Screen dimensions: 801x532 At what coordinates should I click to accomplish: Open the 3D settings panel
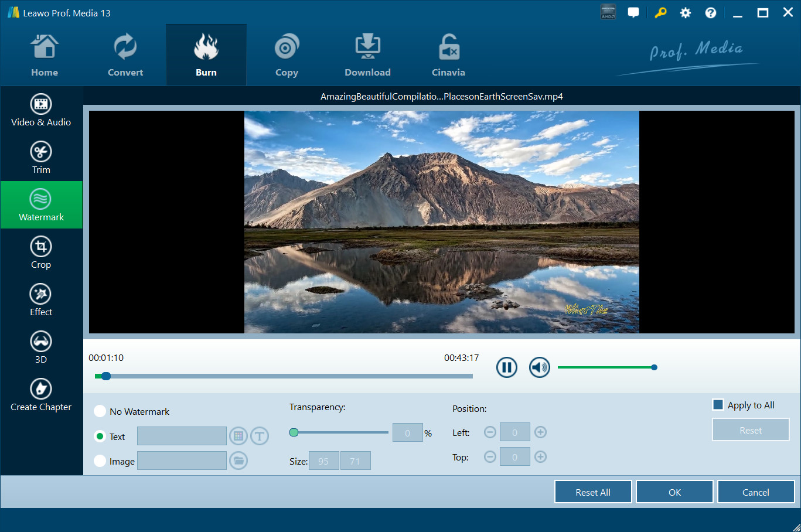pos(41,347)
